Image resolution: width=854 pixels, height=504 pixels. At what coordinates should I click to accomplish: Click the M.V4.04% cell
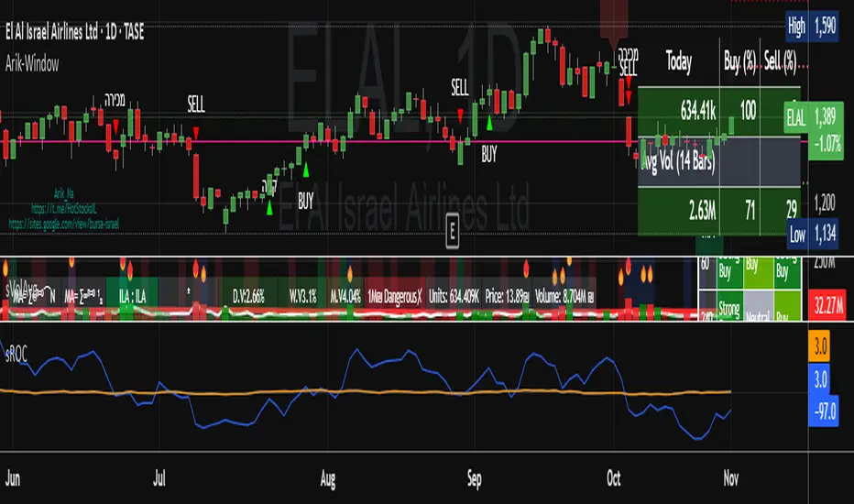pos(345,296)
